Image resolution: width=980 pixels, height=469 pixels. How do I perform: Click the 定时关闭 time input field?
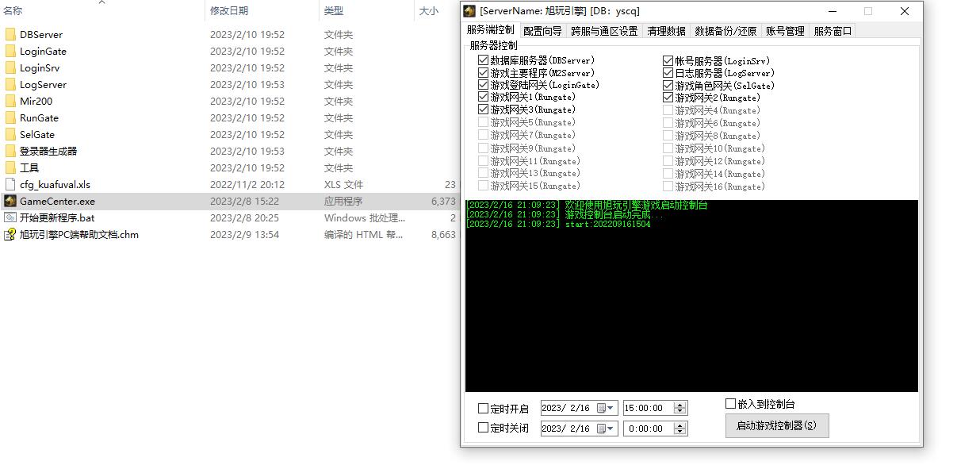click(x=647, y=429)
